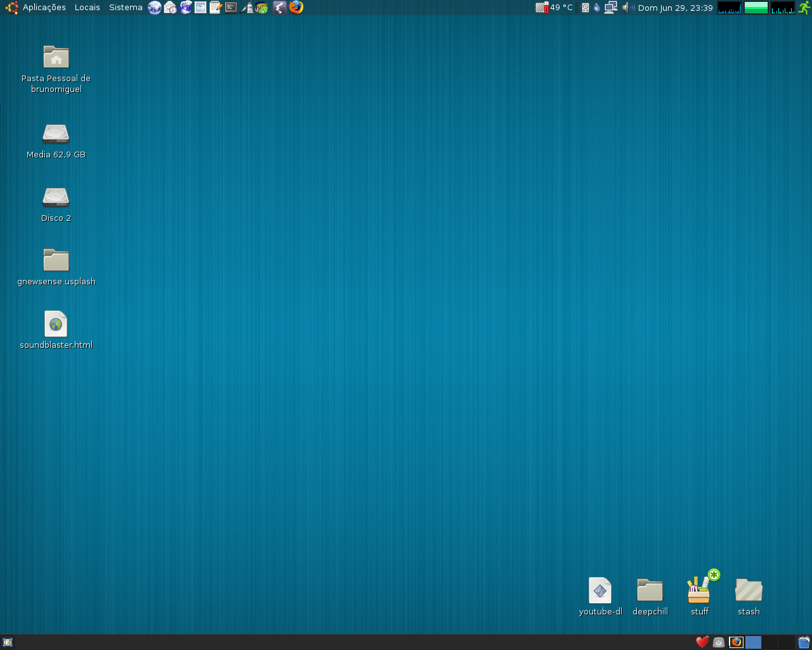Open the terminal launcher icon
The width and height of the screenshot is (812, 650).
tap(231, 8)
